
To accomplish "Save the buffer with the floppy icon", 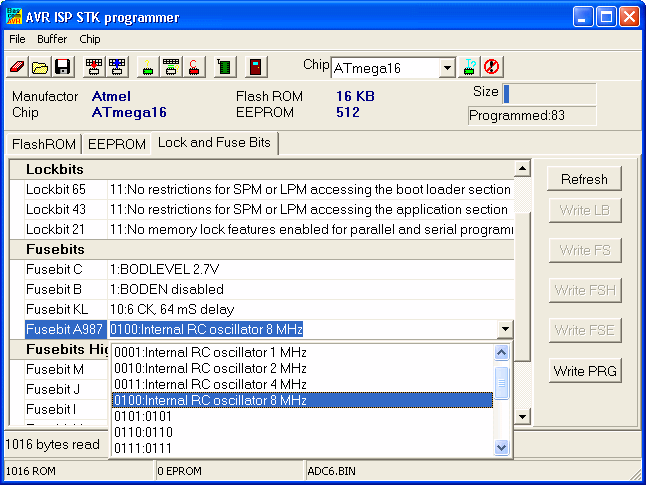I will pos(63,67).
